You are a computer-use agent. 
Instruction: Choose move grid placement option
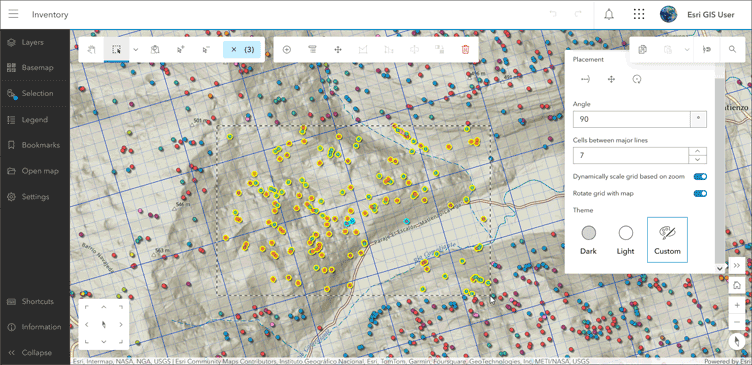click(611, 80)
